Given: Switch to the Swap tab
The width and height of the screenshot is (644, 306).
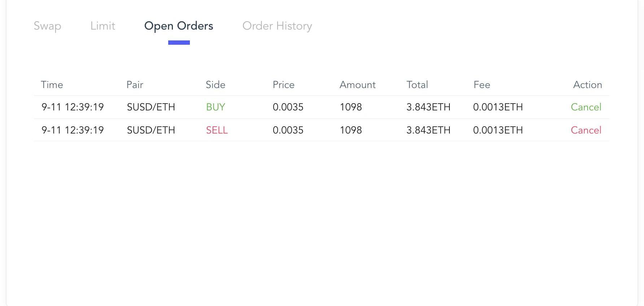Looking at the screenshot, I should point(47,26).
